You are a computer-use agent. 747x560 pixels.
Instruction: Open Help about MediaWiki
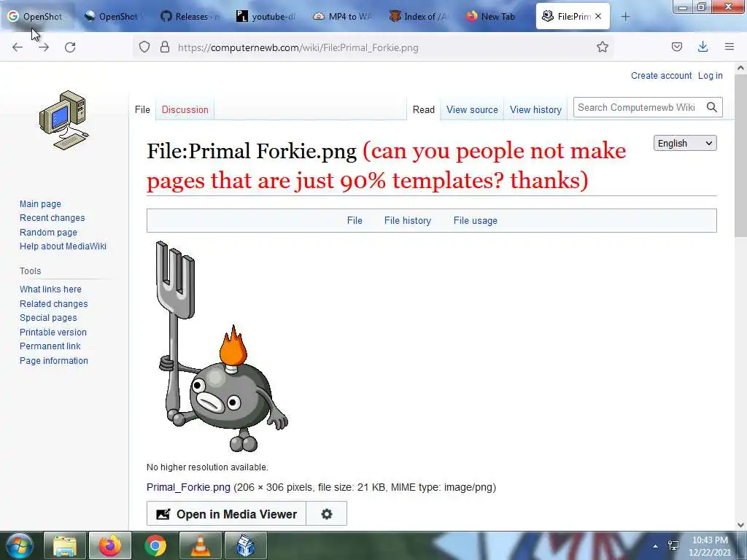click(63, 246)
